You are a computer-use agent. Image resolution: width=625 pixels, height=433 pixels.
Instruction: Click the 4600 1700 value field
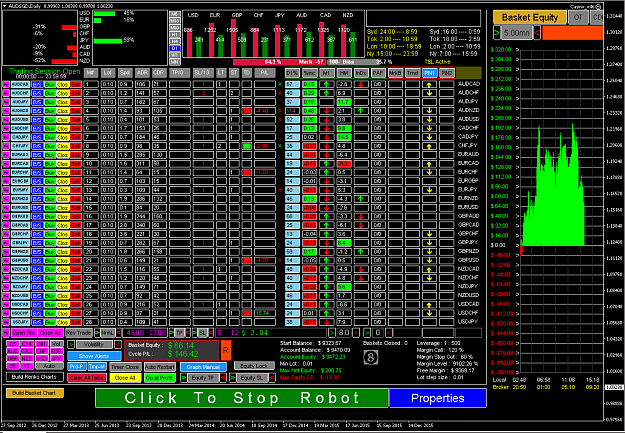[x=145, y=333]
